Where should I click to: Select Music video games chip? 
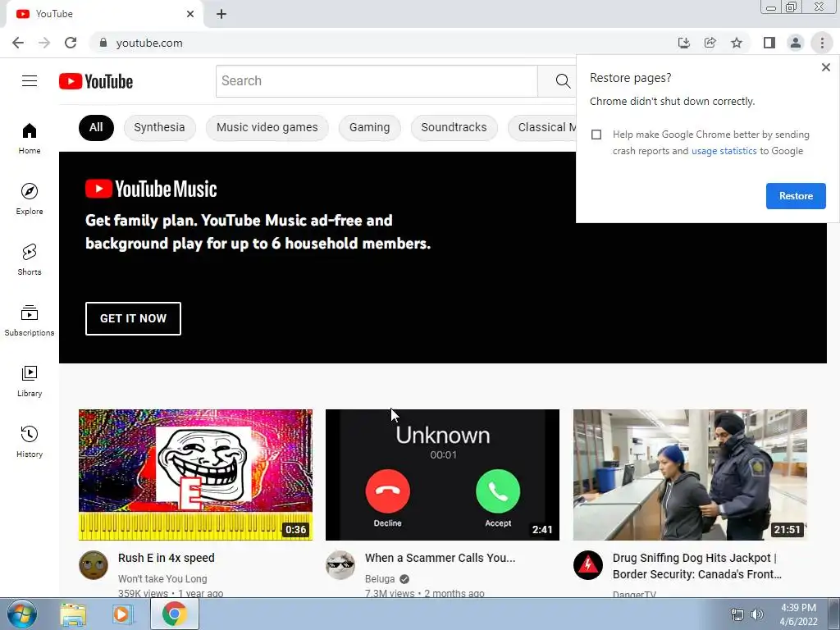click(267, 127)
